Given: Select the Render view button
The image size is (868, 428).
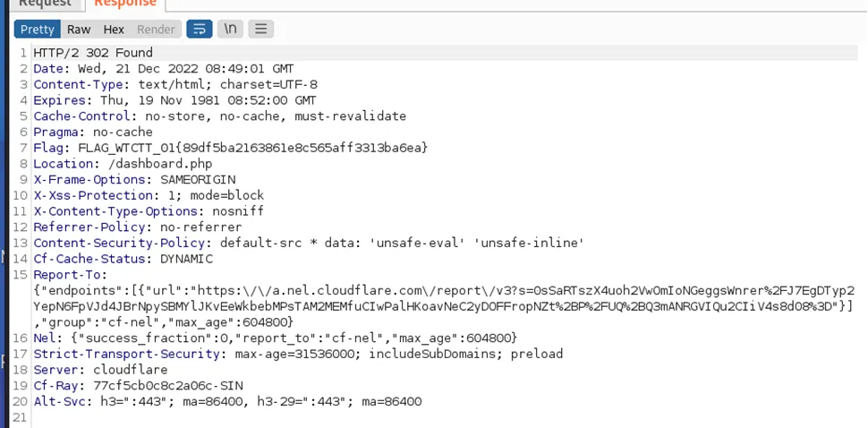Looking at the screenshot, I should tap(156, 30).
